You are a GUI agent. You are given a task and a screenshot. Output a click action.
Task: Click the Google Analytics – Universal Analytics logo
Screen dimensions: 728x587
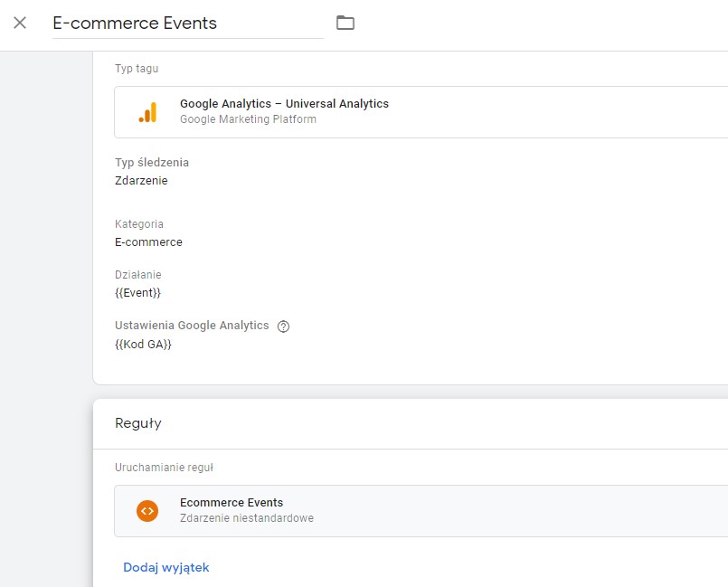pos(148,111)
